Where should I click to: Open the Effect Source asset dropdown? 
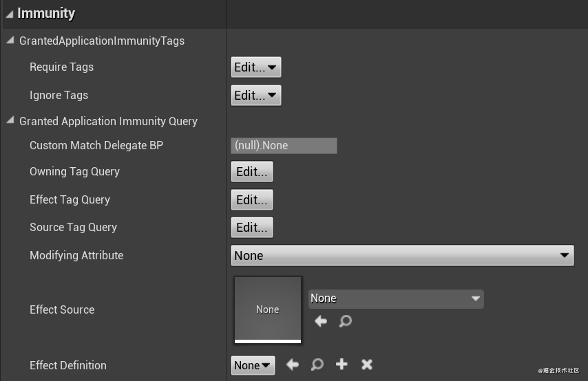pos(396,298)
